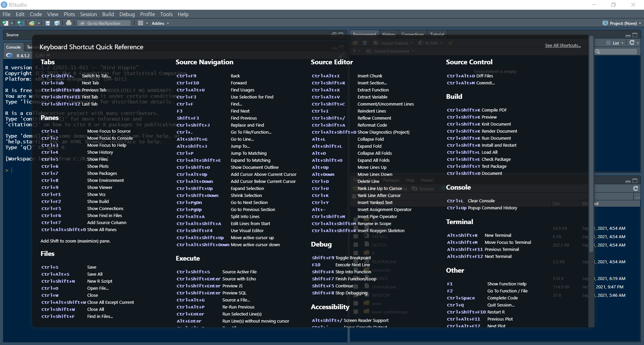Image resolution: width=644 pixels, height=345 pixels.
Task: Click the Go to file/function field
Action: pyautogui.click(x=104, y=23)
